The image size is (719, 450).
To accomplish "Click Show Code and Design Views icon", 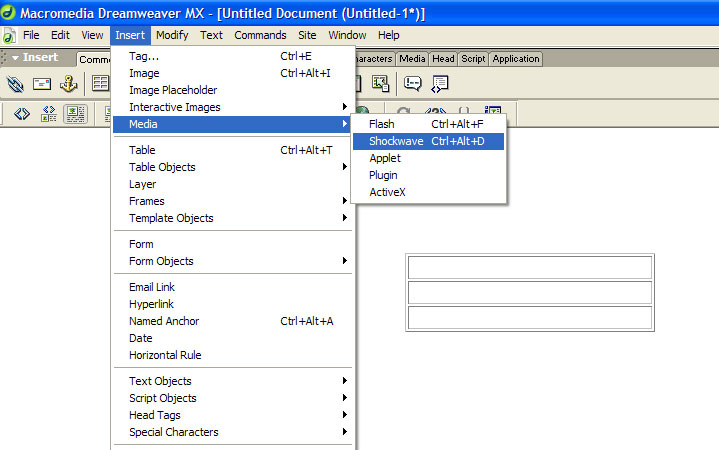I will pos(48,114).
